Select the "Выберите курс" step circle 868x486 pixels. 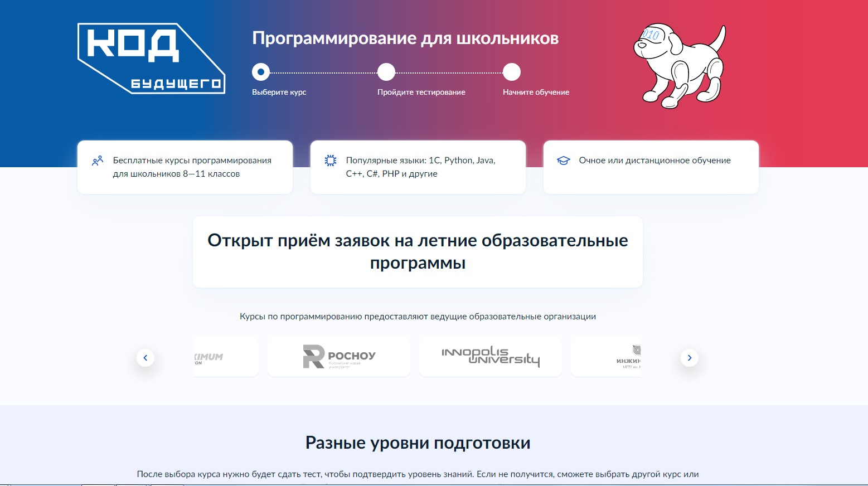point(260,71)
